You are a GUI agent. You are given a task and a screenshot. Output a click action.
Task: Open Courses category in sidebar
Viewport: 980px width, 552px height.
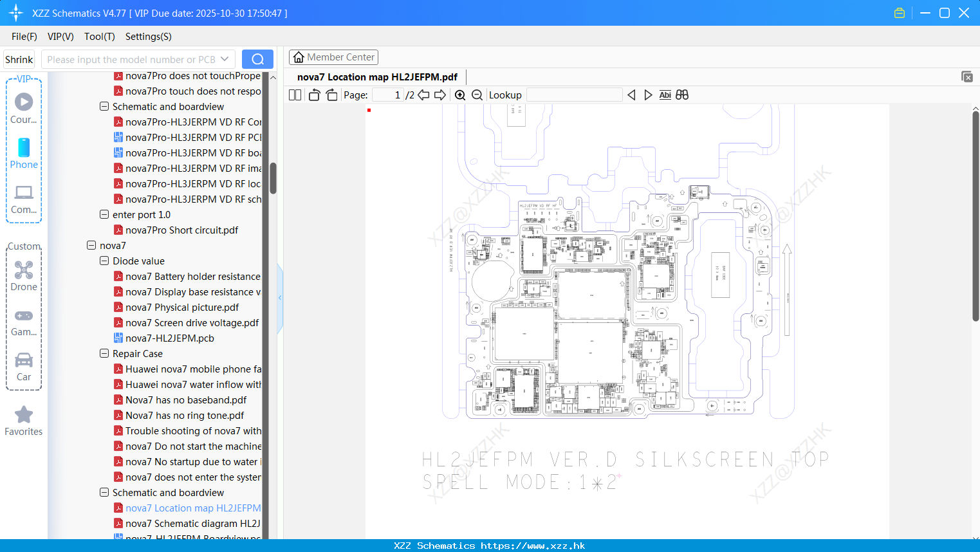pyautogui.click(x=24, y=109)
